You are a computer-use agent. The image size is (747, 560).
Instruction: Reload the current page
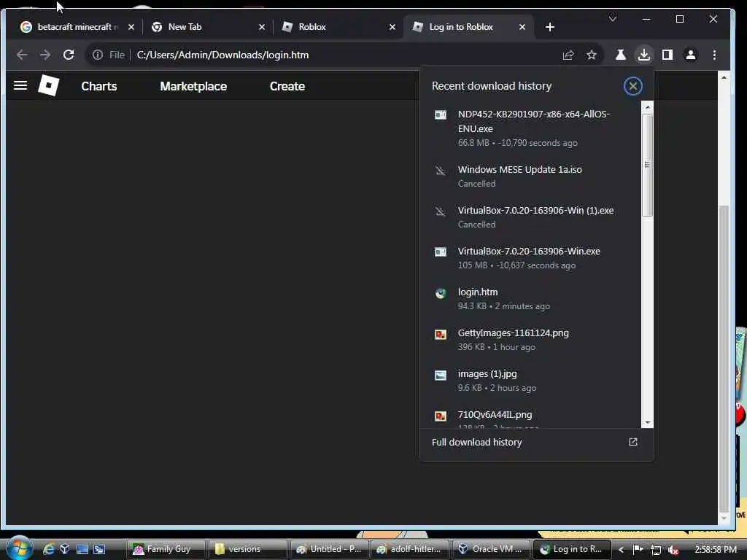(69, 55)
